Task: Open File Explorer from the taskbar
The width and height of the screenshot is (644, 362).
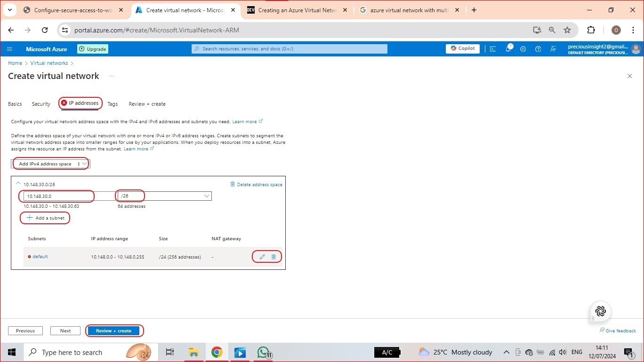Action: click(193, 352)
